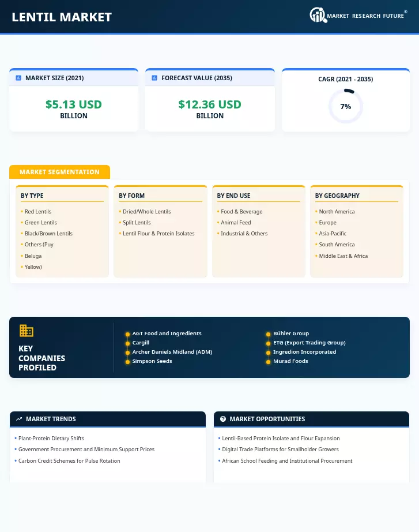Screen dimensions: 419x532
Task: Click North America in geography list
Action: pyautogui.click(x=337, y=211)
